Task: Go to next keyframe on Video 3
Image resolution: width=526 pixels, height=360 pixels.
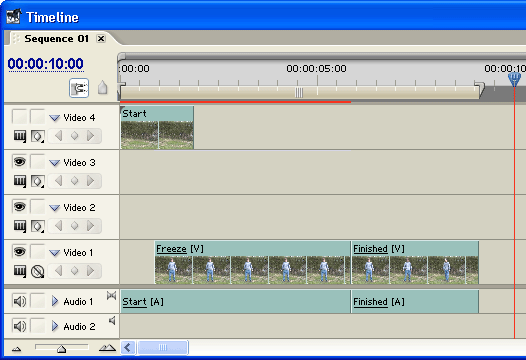Action: (x=91, y=181)
